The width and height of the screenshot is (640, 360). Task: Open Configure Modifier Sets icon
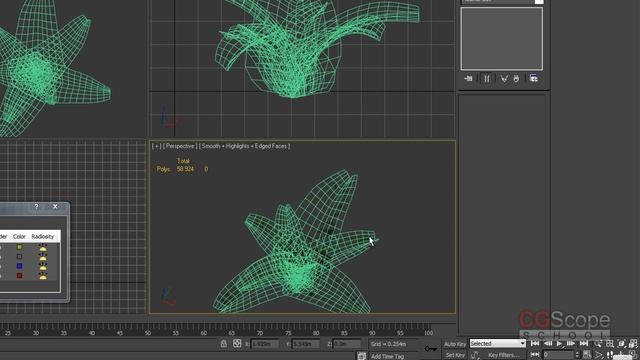(533, 78)
